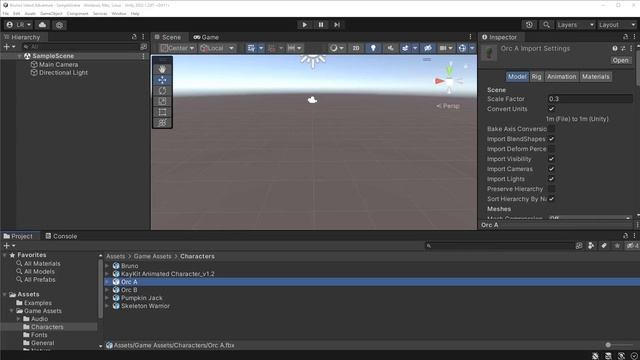Open the Unity Cloud icon

[42, 25]
